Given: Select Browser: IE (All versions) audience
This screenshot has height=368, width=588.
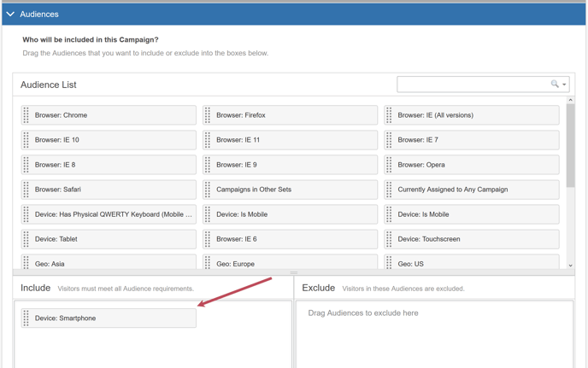Looking at the screenshot, I should 472,115.
